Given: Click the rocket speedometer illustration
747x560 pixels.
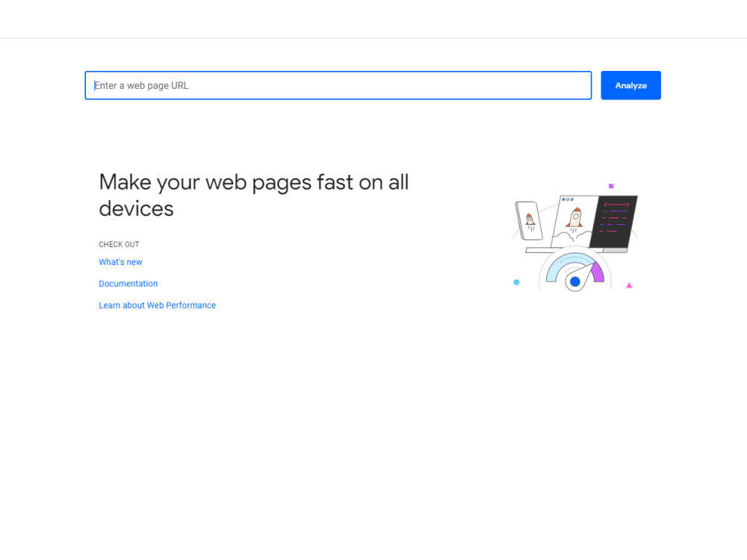Looking at the screenshot, I should click(x=575, y=237).
